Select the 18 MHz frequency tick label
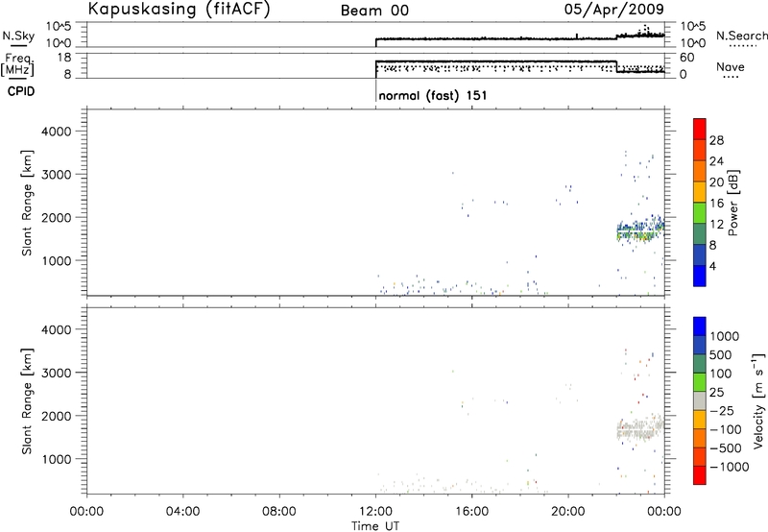The image size is (768, 532). coord(64,58)
